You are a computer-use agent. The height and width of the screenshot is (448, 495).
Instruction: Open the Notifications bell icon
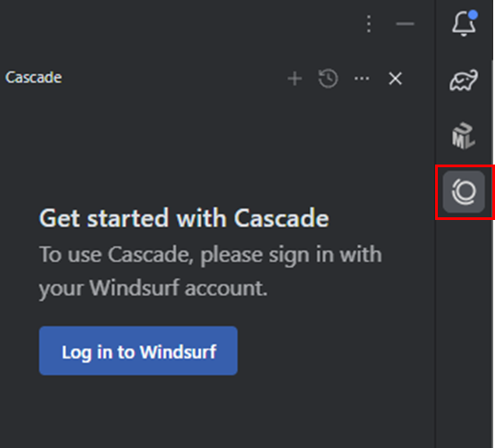point(464,23)
